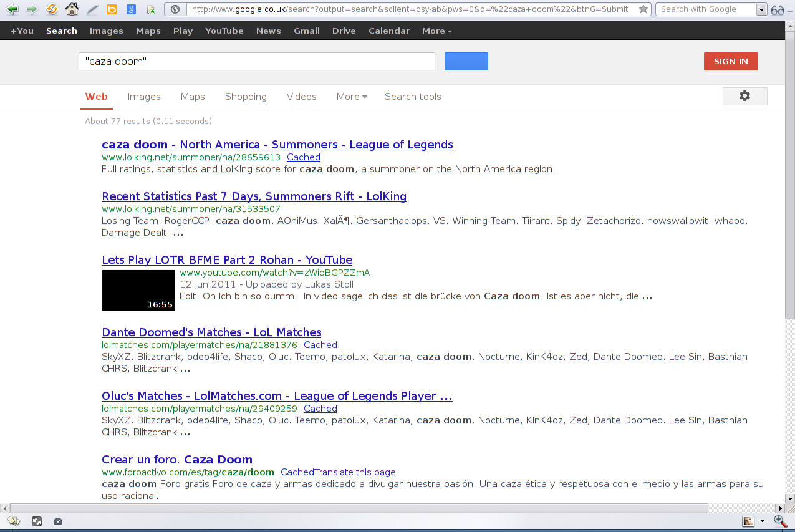Viewport: 795px width, 532px height.
Task: Open the Google settings gear menu
Action: click(x=744, y=96)
